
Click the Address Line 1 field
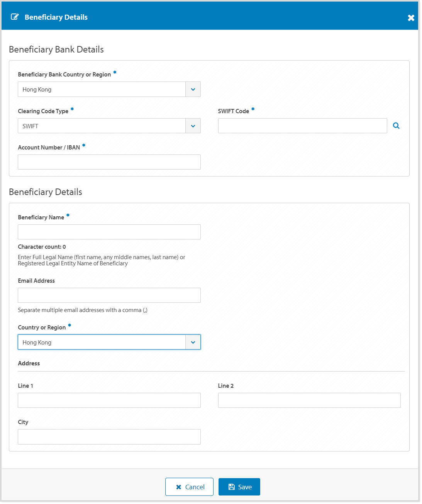(109, 400)
